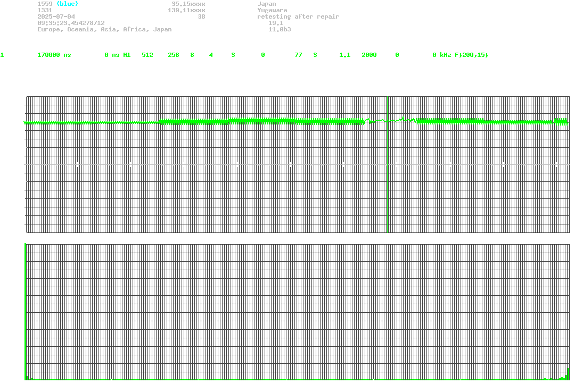Click the value 8 in parameter row
This screenshot has width=583, height=392.
192,55
